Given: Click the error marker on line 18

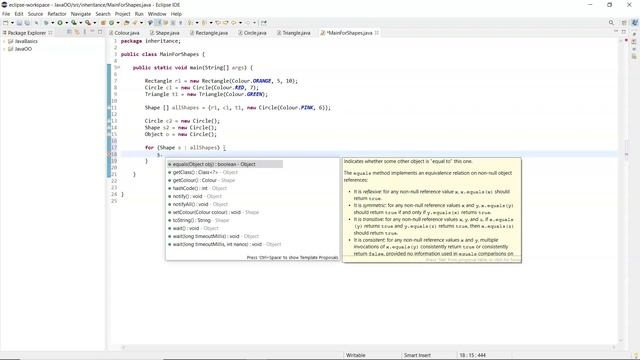Looking at the screenshot, I should pos(109,154).
